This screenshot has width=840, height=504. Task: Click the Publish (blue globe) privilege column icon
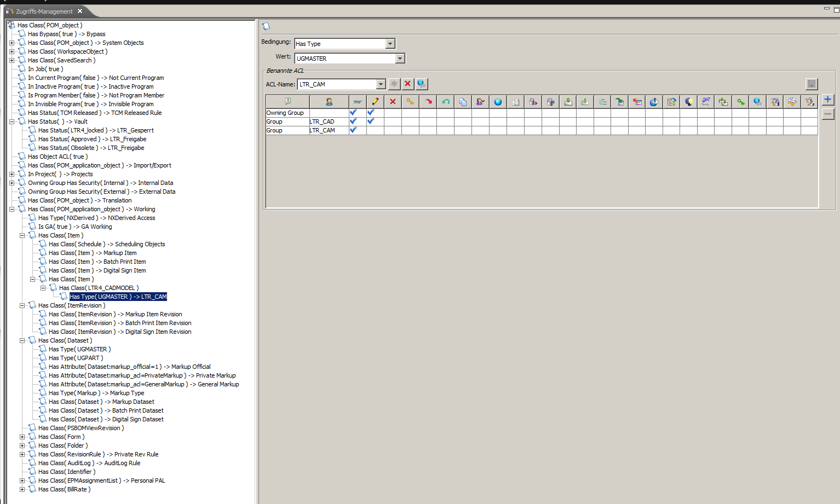point(498,102)
